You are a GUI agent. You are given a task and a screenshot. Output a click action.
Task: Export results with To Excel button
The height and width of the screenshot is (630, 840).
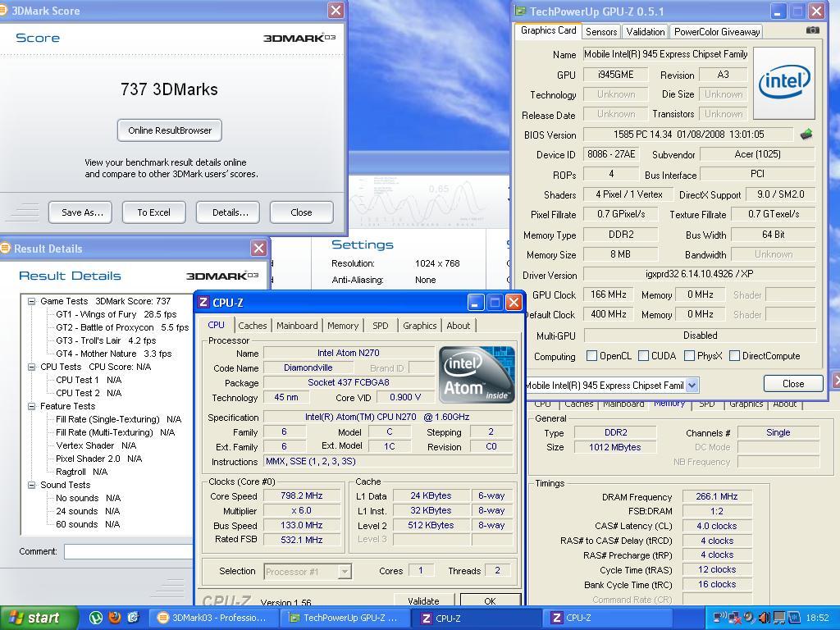pos(153,212)
